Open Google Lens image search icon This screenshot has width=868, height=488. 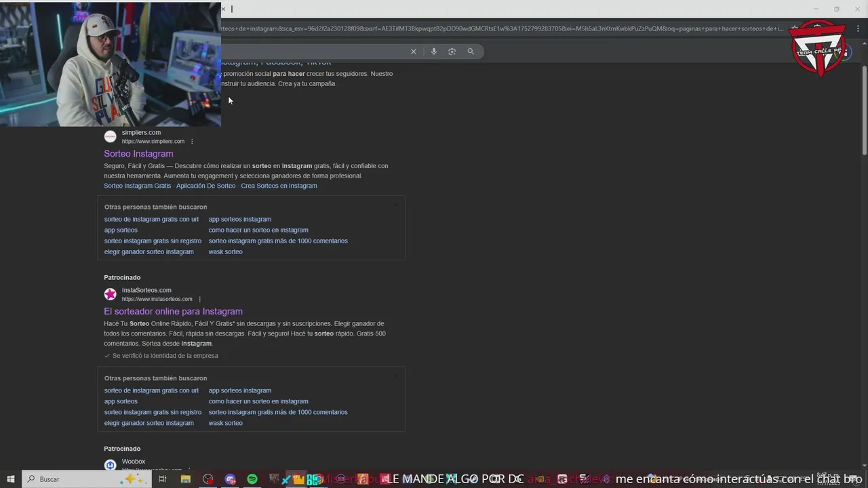452,52
